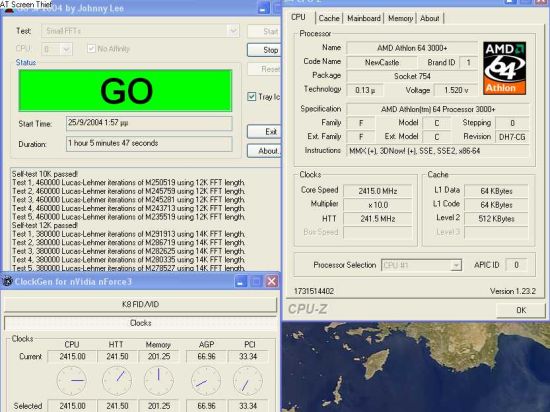Click the HTT clock dial in ClockGen
550x412 pixels.
tap(117, 381)
